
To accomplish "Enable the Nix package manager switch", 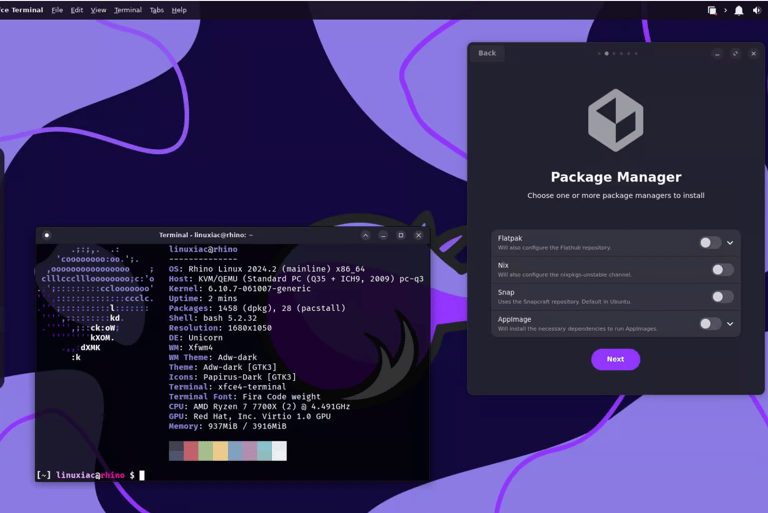I will [722, 269].
